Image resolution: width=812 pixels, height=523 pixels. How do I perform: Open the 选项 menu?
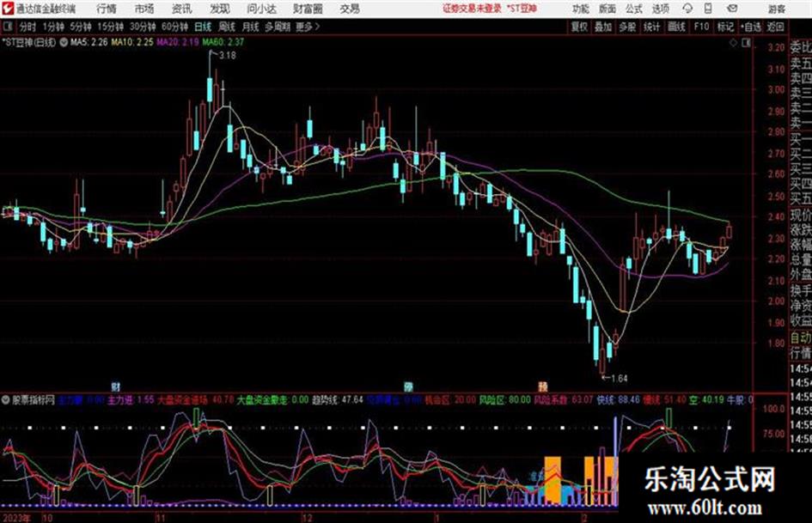pos(660,9)
